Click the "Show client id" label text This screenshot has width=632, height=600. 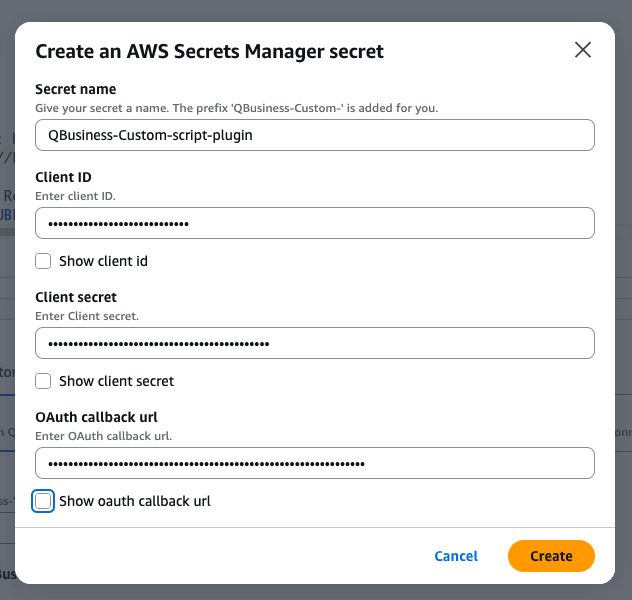[x=103, y=261]
